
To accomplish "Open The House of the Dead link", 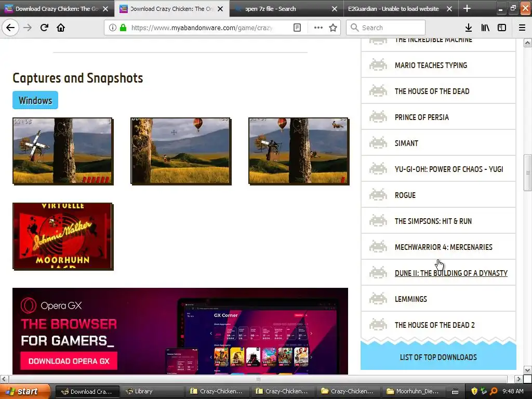I will click(x=432, y=91).
